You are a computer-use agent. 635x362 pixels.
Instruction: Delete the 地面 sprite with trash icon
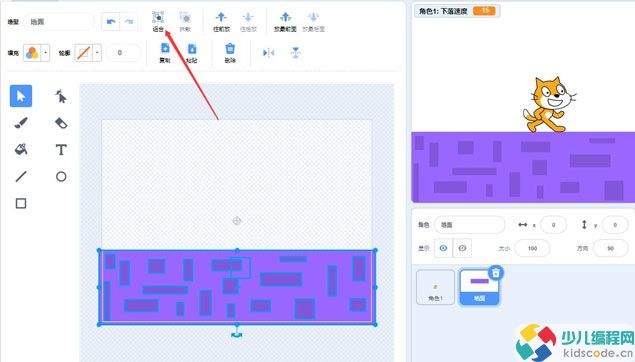496,273
